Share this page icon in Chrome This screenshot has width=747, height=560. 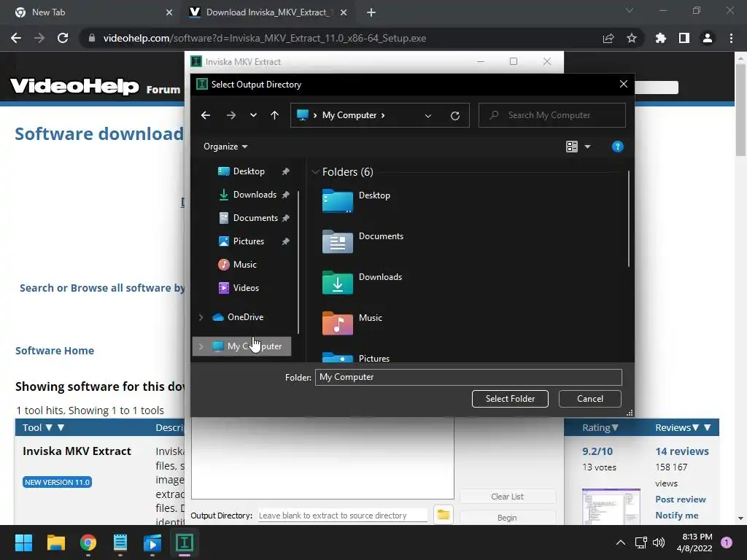click(x=608, y=38)
